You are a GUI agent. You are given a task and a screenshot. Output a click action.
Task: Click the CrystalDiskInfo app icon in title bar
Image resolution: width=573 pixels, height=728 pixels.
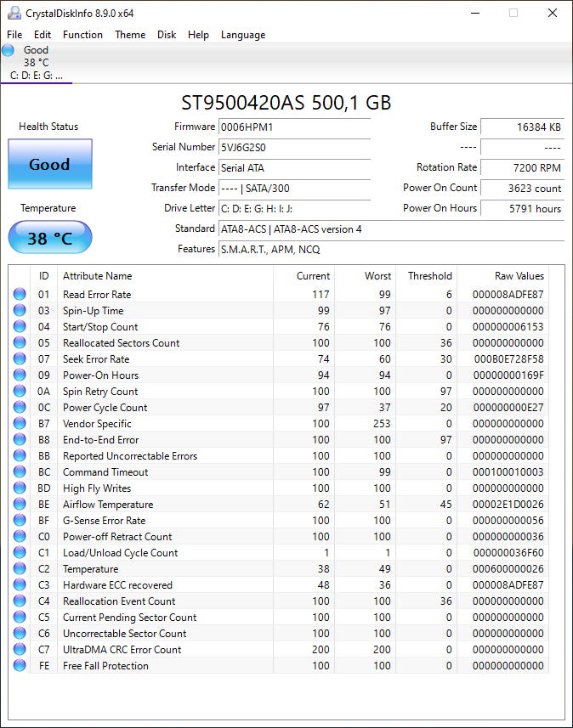coord(13,13)
